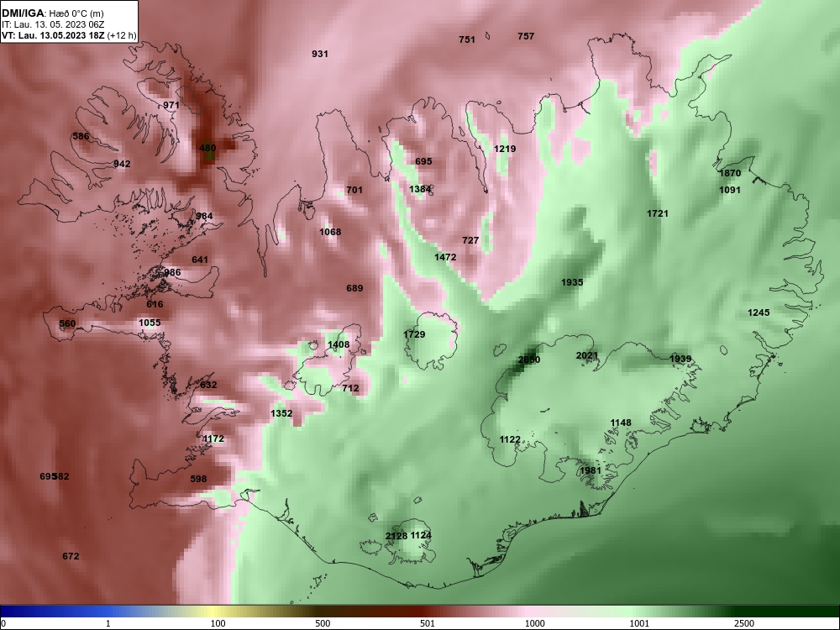Click the color scale label 100
Screen dimensions: 840x630
click(x=218, y=623)
